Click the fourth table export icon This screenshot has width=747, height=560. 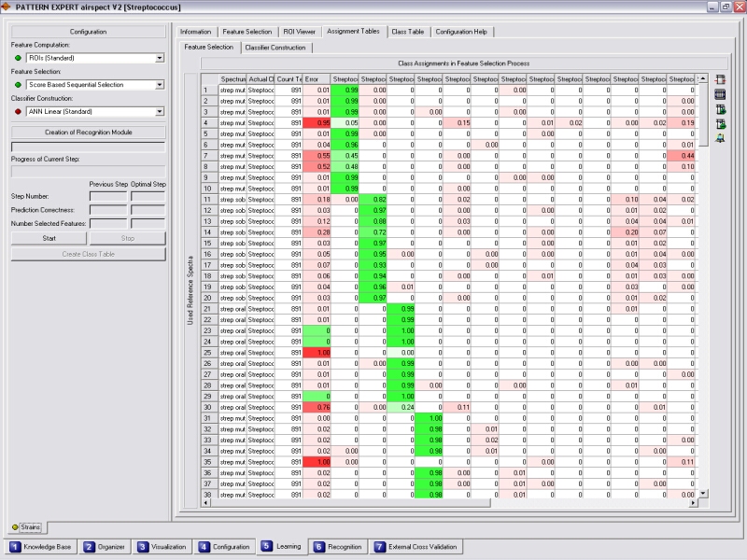coord(720,123)
